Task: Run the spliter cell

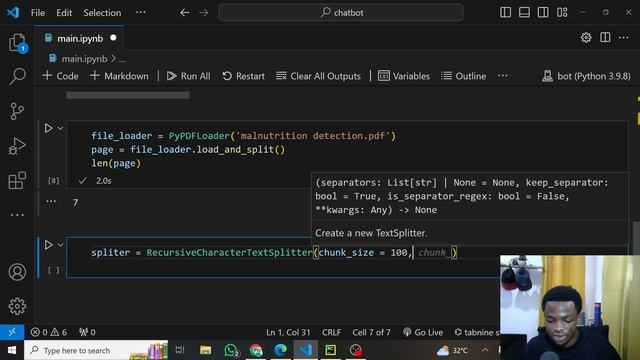Action: [x=48, y=244]
